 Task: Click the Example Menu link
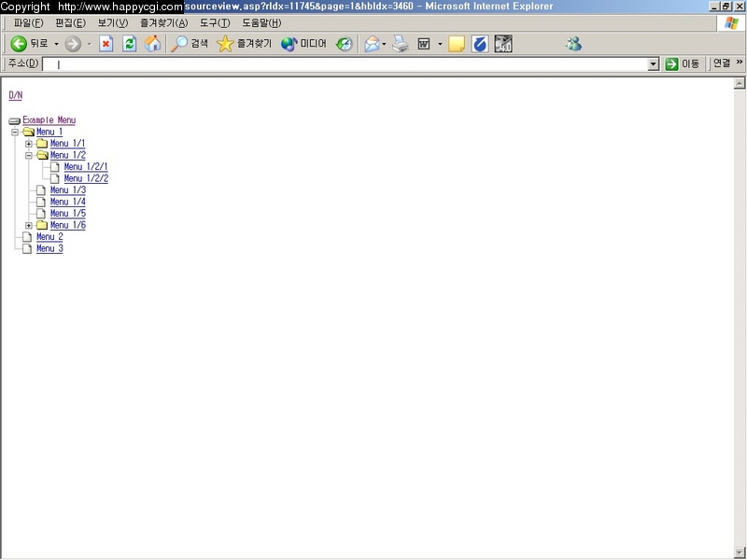click(49, 120)
